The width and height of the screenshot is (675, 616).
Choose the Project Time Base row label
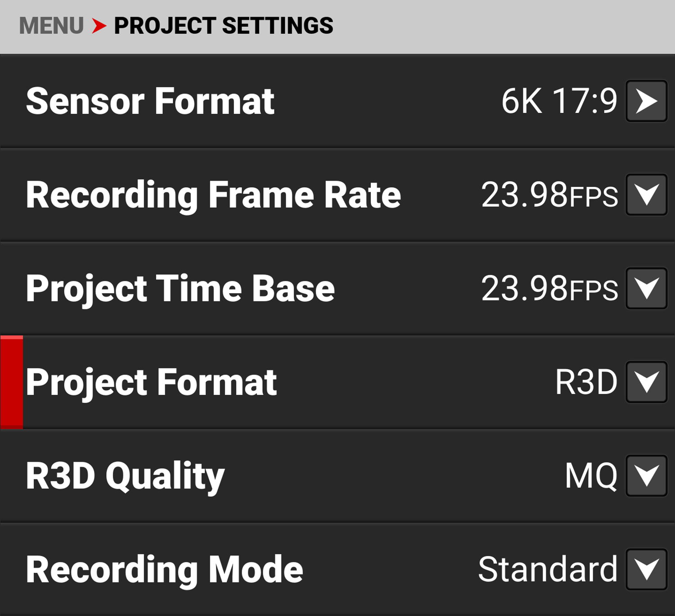click(180, 289)
